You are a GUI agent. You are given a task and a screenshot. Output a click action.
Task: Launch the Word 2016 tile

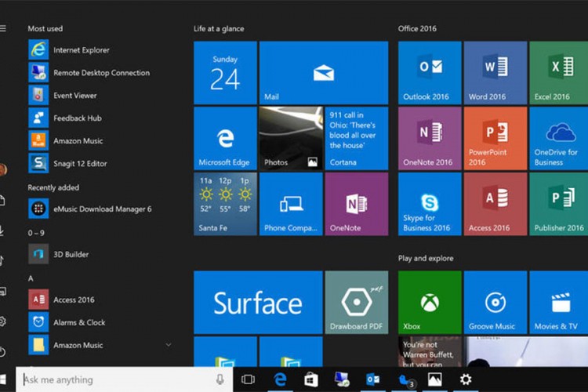point(495,73)
